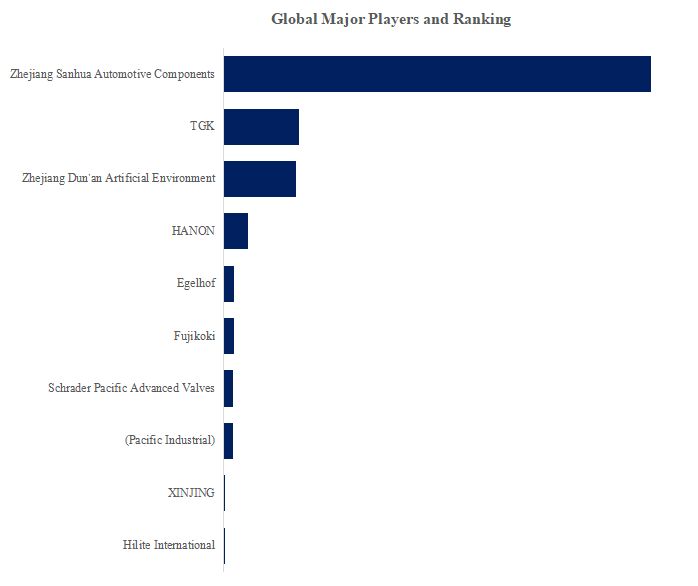Select the Fujikoki label

click(194, 336)
